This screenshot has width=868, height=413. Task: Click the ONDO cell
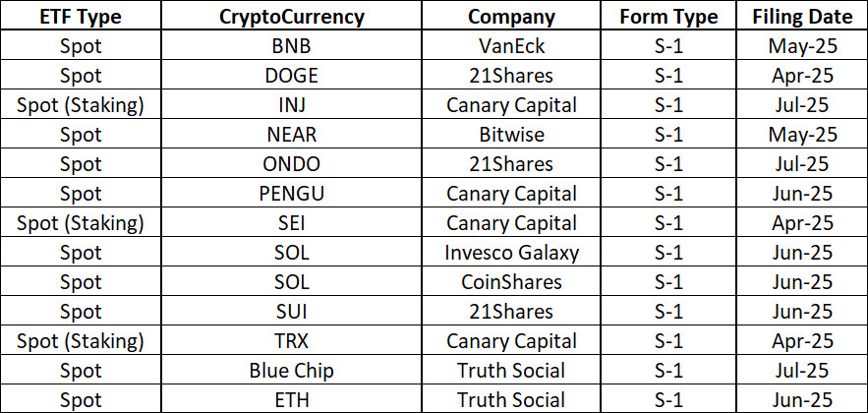292,163
